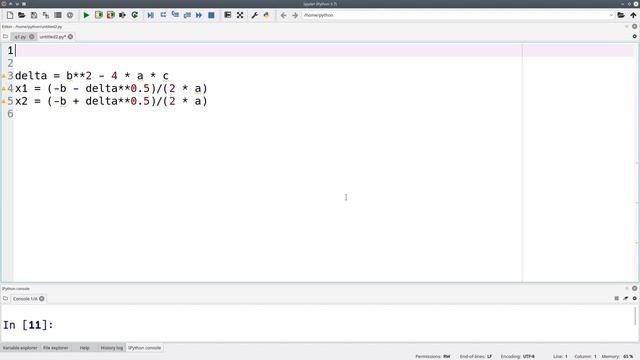The image size is (640, 360).
Task: Close the IPython console pane
Action: (x=634, y=288)
